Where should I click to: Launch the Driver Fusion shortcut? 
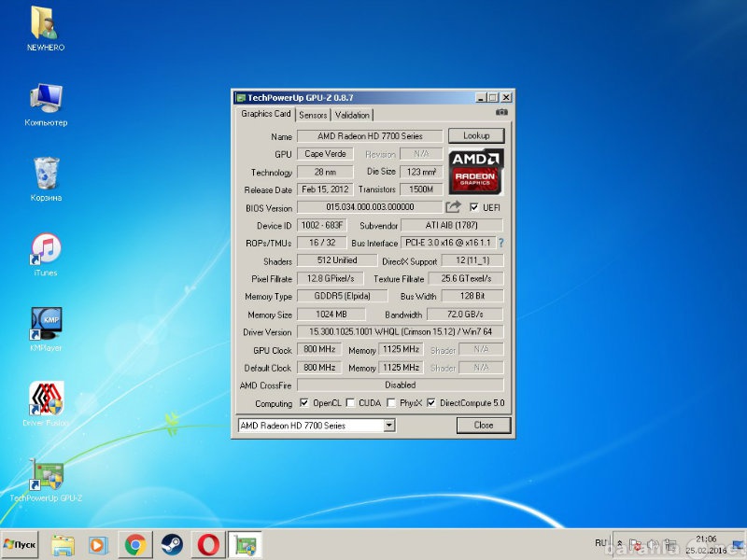pos(46,404)
